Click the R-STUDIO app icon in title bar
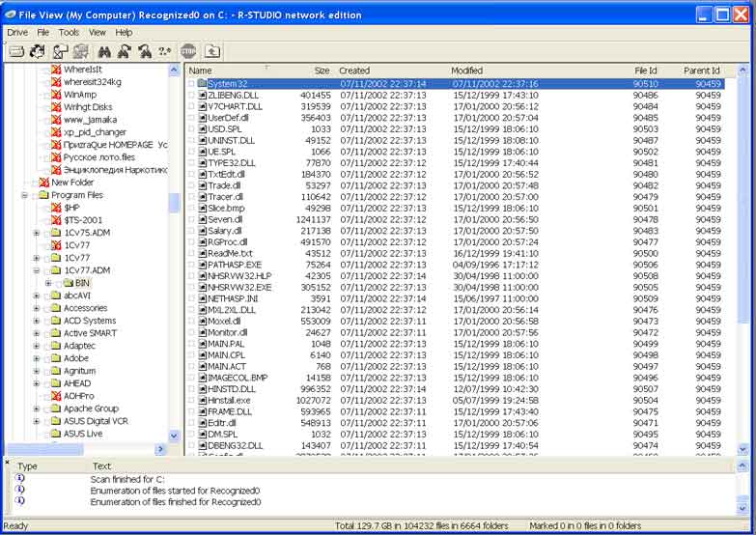Viewport: 756px width, 535px height. [x=10, y=14]
